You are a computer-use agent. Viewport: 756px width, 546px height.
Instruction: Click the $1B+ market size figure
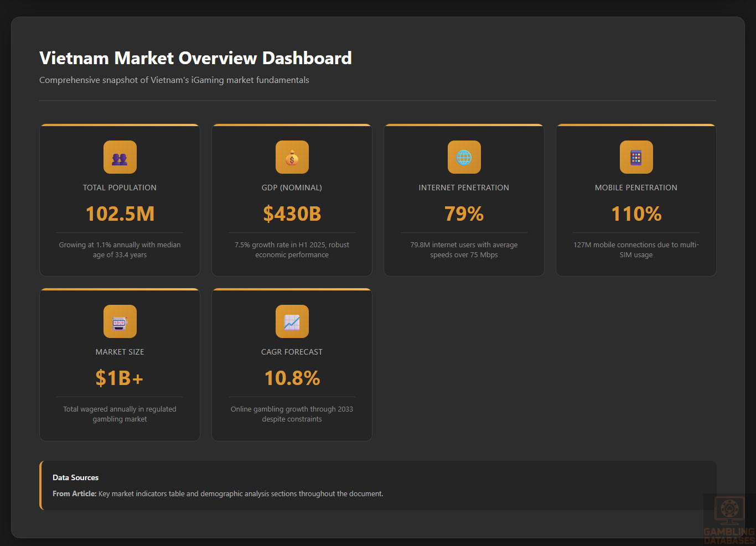point(120,378)
